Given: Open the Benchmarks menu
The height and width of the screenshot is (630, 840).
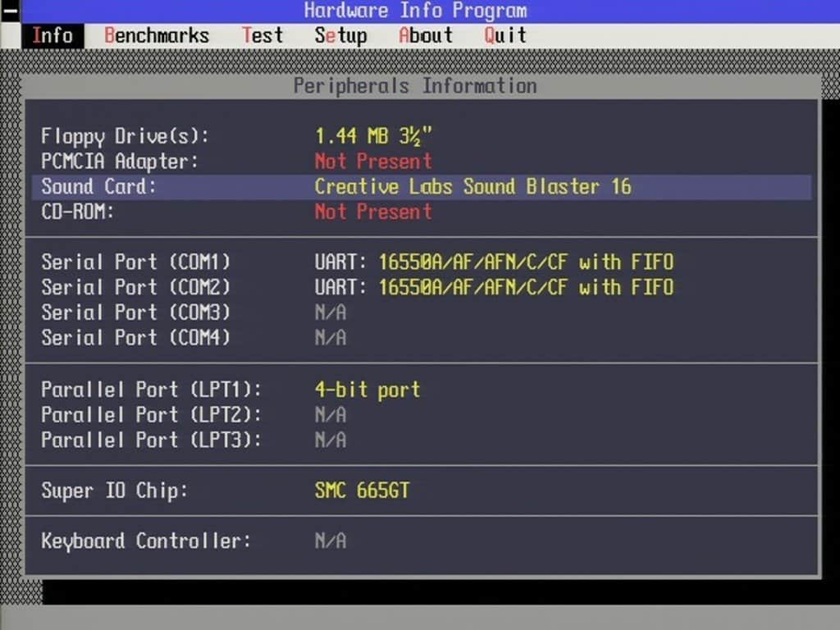Looking at the screenshot, I should tap(157, 36).
